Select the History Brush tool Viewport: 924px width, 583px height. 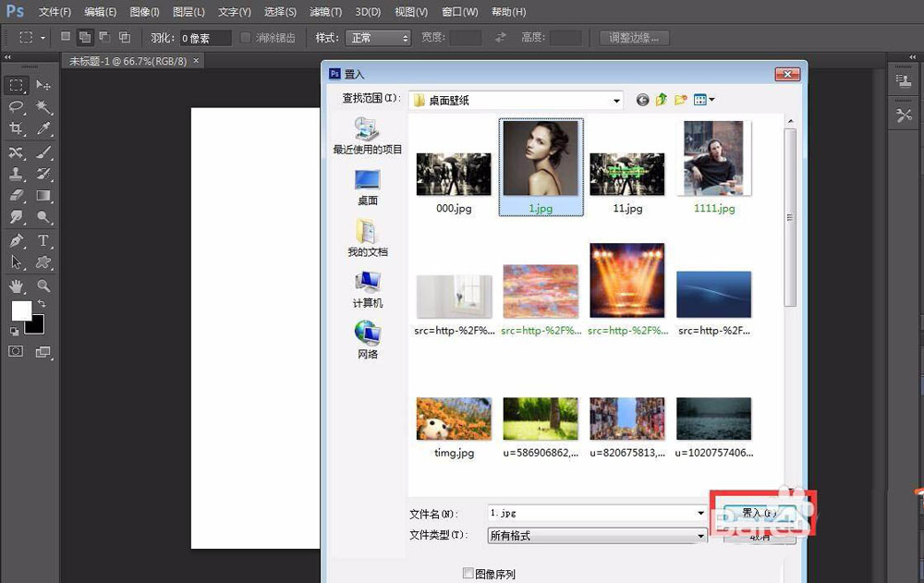[x=43, y=174]
